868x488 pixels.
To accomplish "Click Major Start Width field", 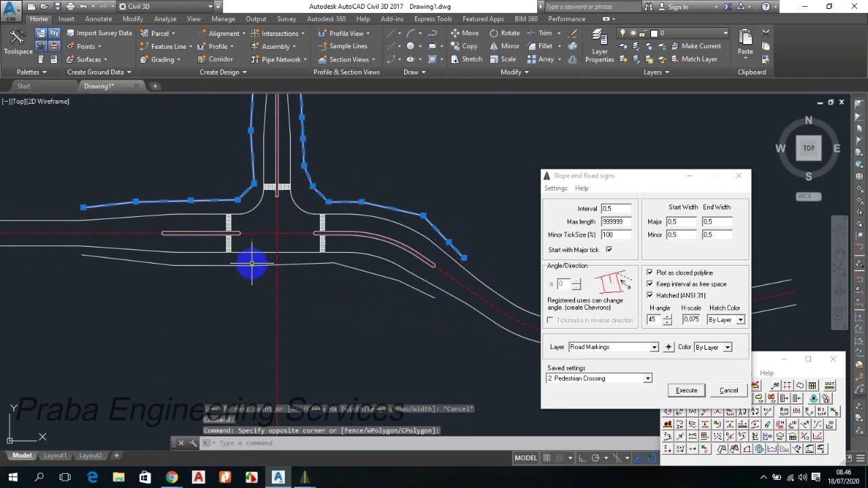I will [682, 222].
